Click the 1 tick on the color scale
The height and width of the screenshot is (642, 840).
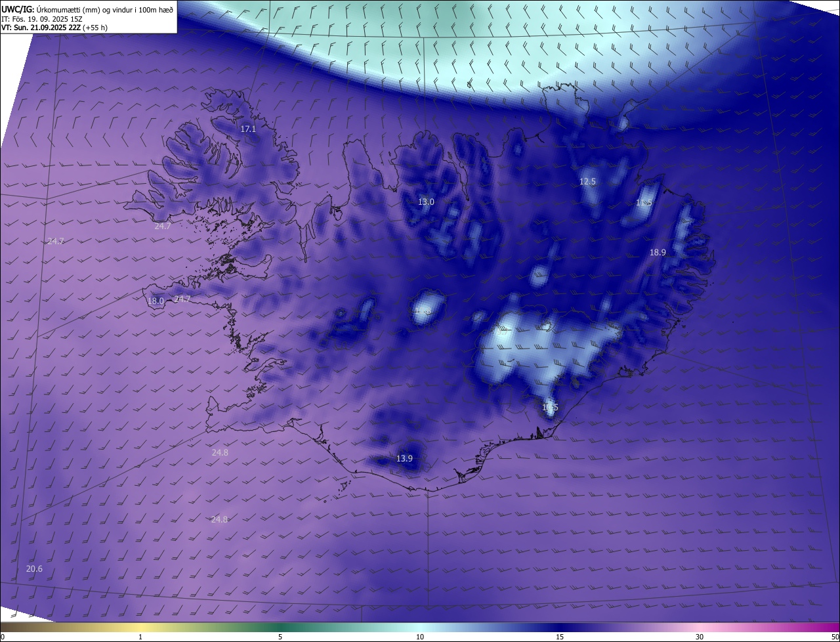point(140,637)
